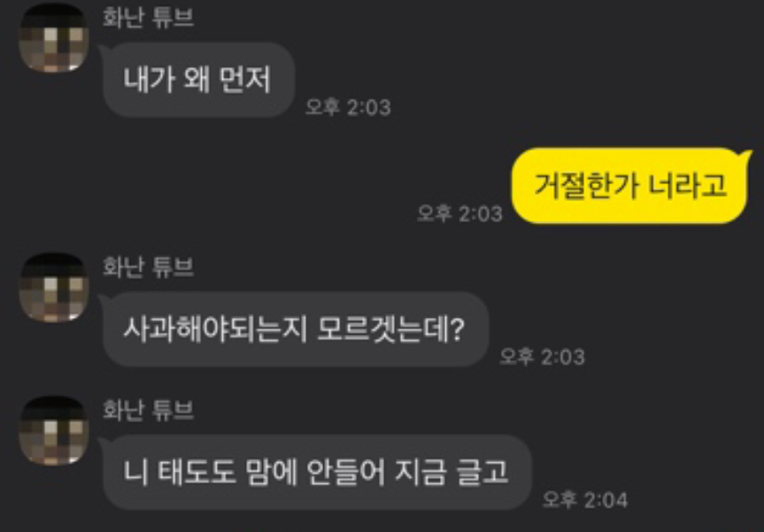Open profile picture beside '내가 왜 먼저' message
The width and height of the screenshot is (764, 532).
pos(54,39)
